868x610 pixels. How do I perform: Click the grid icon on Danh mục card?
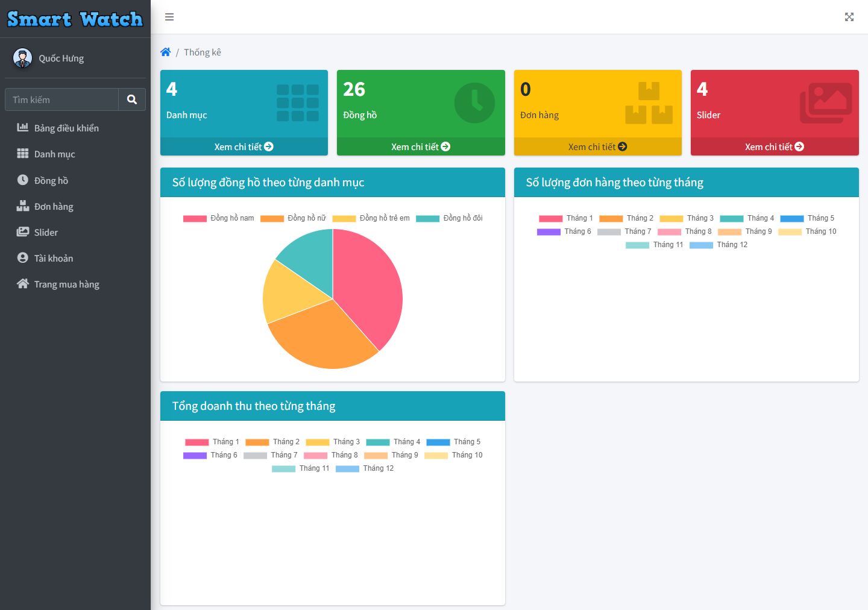click(x=297, y=103)
